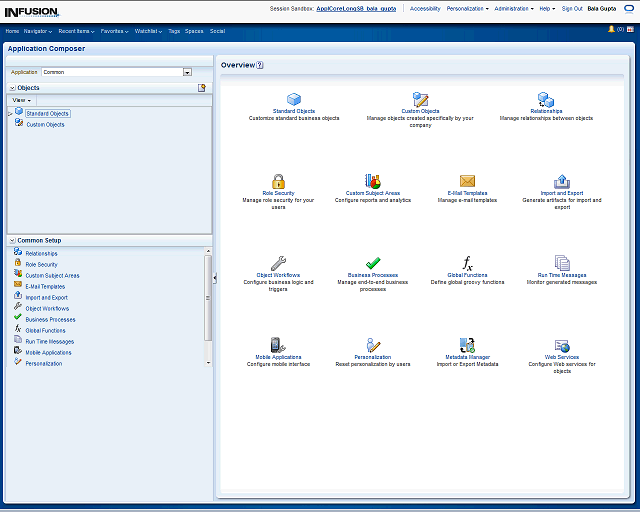The width and height of the screenshot is (640, 512).
Task: Click the Overview help question mark icon
Action: (260, 65)
